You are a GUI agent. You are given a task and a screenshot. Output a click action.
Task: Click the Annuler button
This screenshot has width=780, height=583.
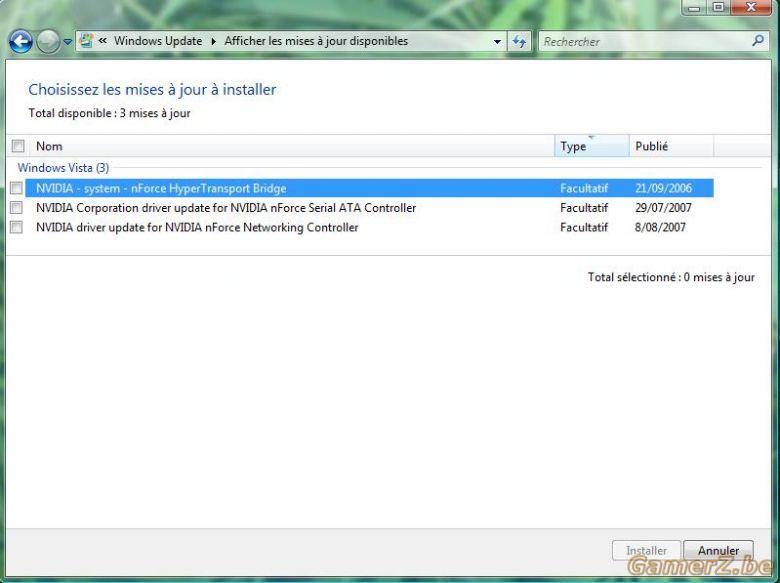(x=718, y=551)
